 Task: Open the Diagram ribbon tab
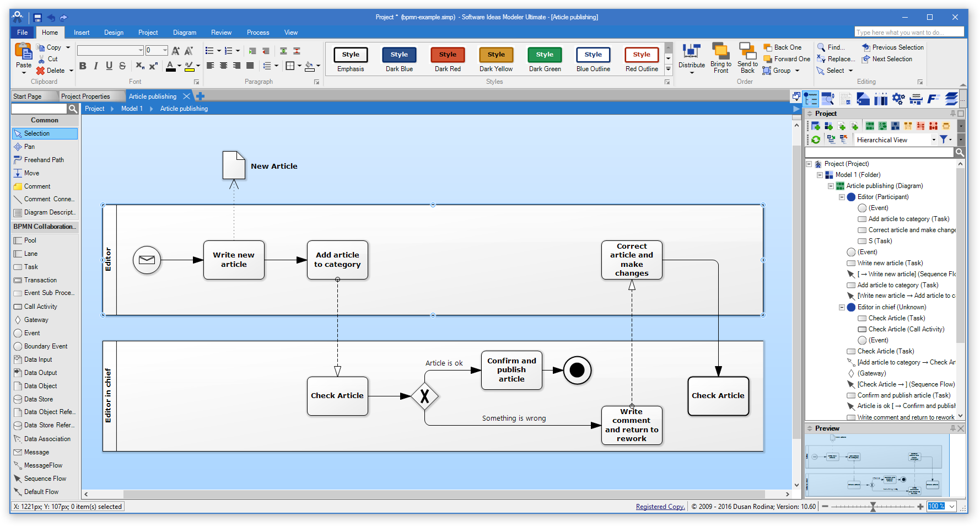[x=185, y=32]
